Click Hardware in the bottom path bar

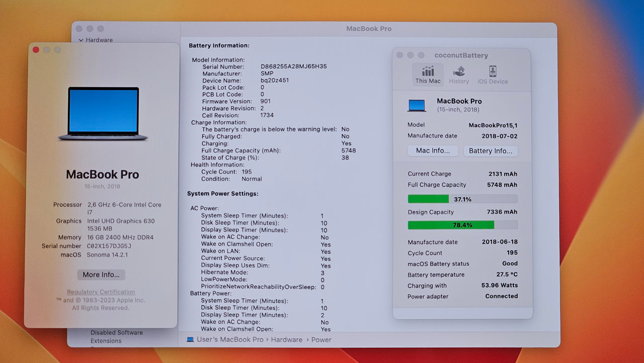tap(287, 339)
